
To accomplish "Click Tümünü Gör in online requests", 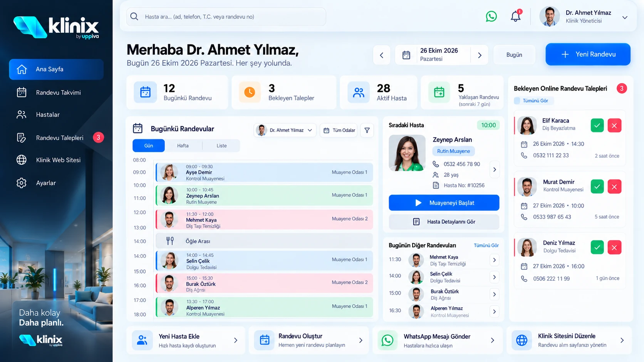I will (534, 101).
